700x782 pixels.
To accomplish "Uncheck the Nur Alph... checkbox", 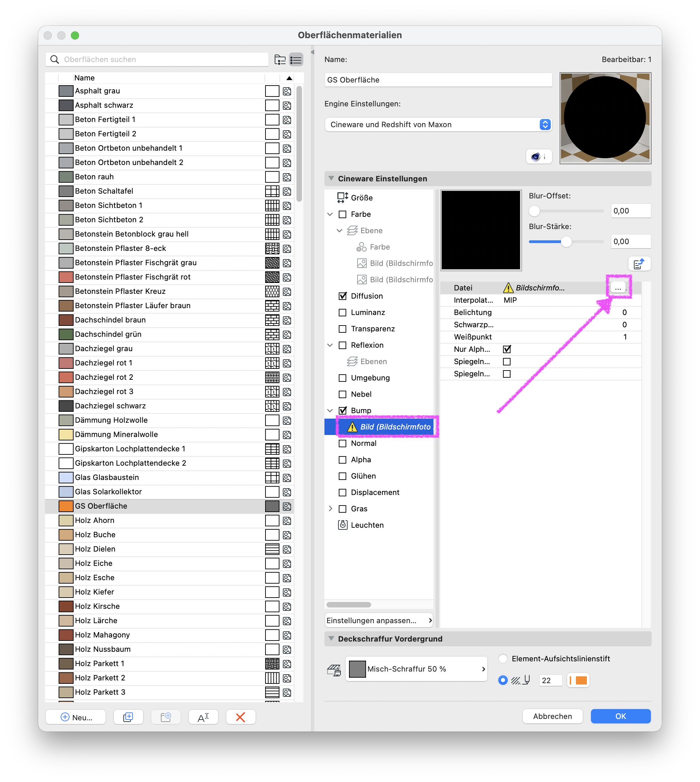I will (507, 349).
